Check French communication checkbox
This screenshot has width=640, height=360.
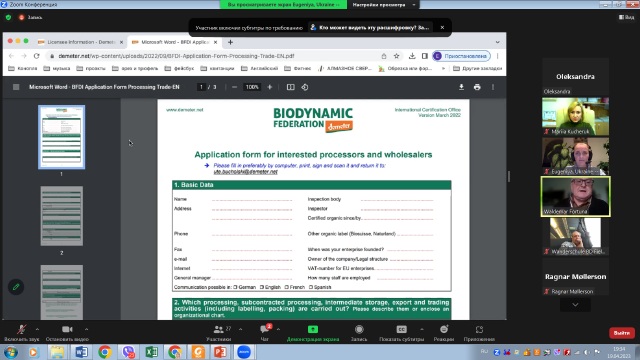coord(287,287)
